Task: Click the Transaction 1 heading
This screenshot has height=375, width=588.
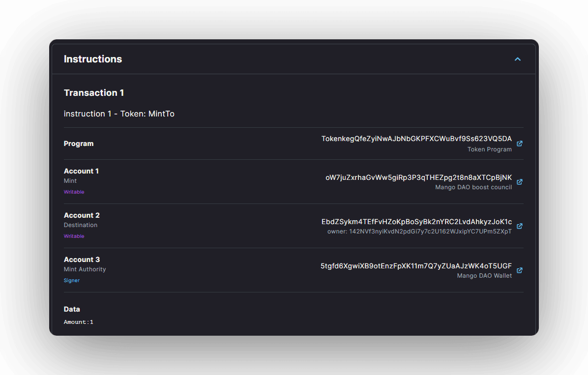Action: pos(94,93)
